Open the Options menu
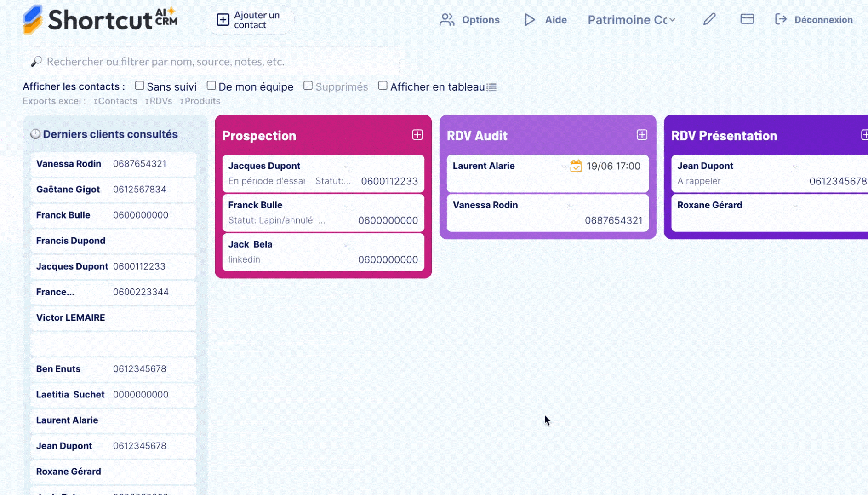 (469, 20)
